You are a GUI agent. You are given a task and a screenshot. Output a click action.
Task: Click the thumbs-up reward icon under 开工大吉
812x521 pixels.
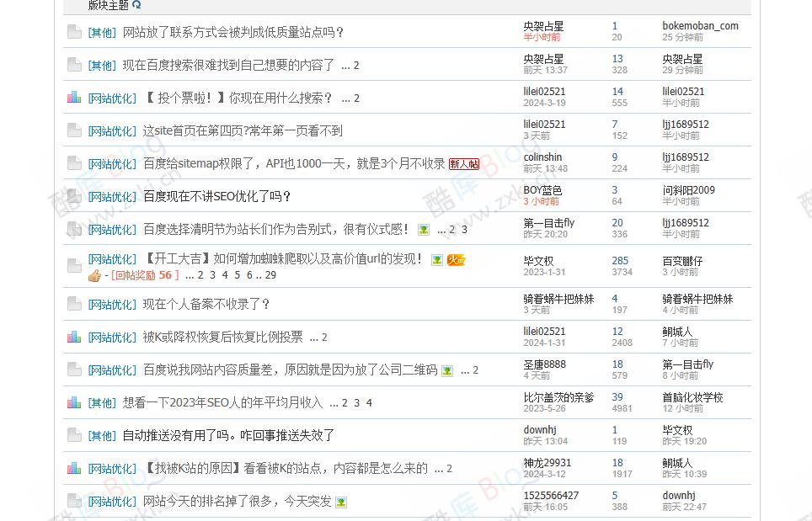[x=94, y=275]
